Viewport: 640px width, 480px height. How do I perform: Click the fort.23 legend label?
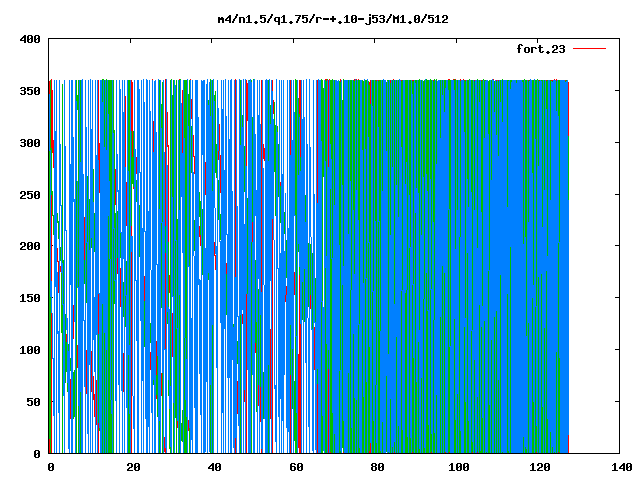pos(541,49)
